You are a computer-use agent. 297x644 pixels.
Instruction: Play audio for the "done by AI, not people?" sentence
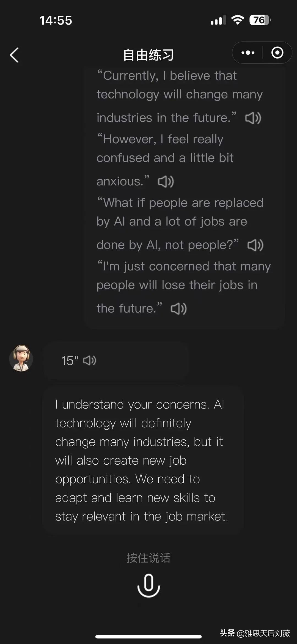coord(256,245)
